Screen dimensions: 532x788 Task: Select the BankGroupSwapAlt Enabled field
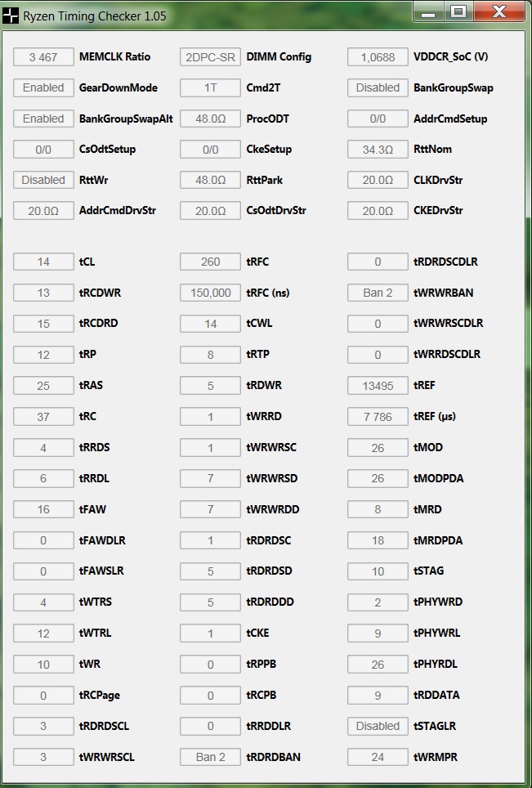coord(43,119)
